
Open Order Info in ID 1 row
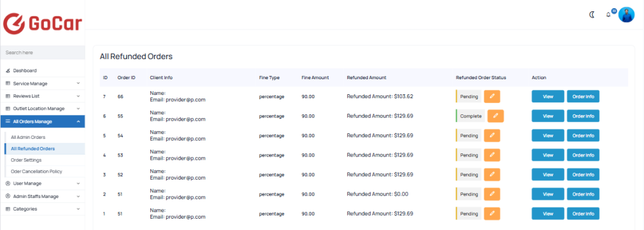coord(583,214)
